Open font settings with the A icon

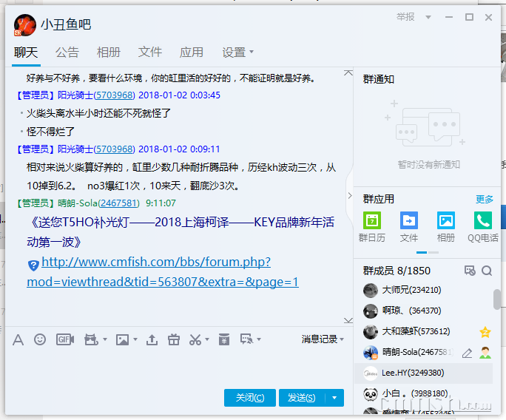click(x=18, y=339)
